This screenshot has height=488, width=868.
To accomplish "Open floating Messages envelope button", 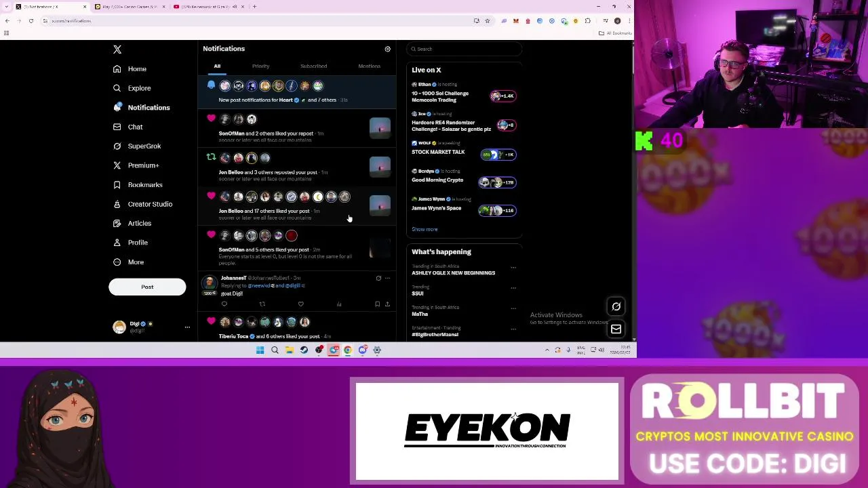I will (616, 329).
